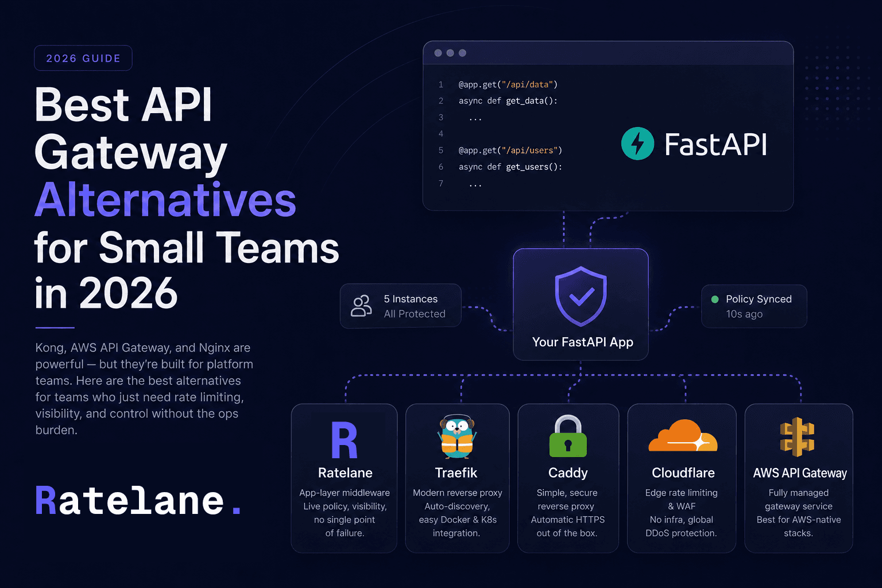The height and width of the screenshot is (588, 882).
Task: Open the 2026 GUIDE badge
Action: click(83, 58)
